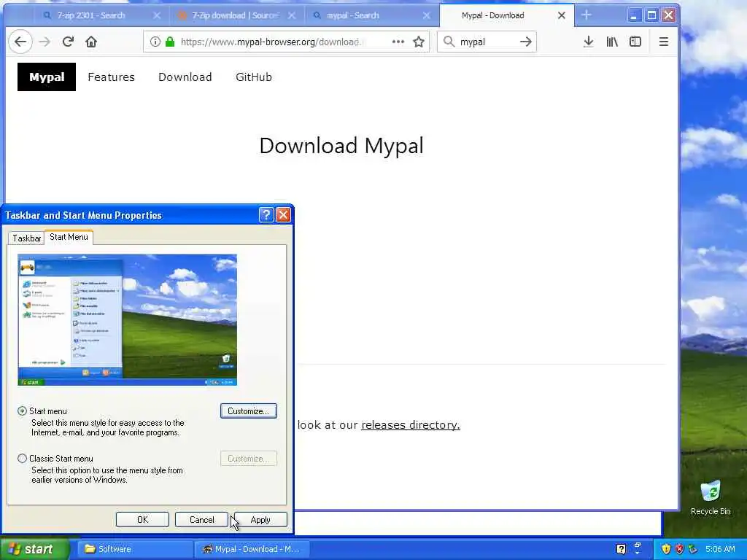
Task: Click Customize for the Start menu style
Action: tap(249, 411)
